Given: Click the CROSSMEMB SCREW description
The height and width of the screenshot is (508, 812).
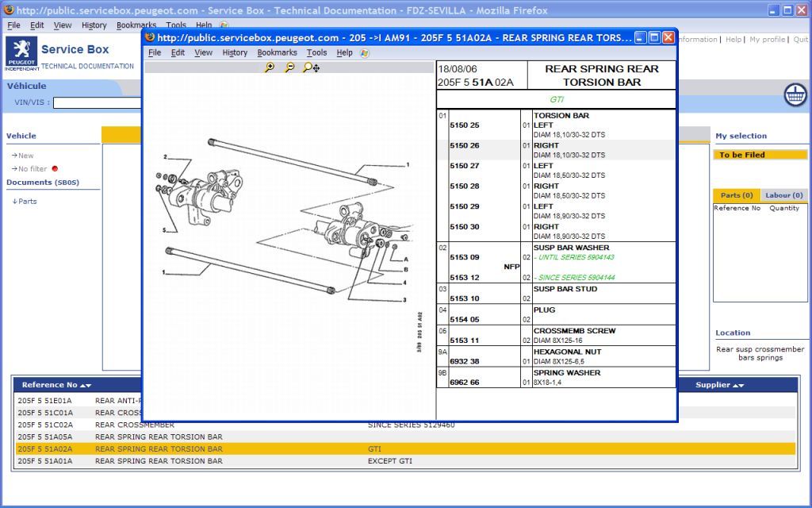Looking at the screenshot, I should 574,331.
